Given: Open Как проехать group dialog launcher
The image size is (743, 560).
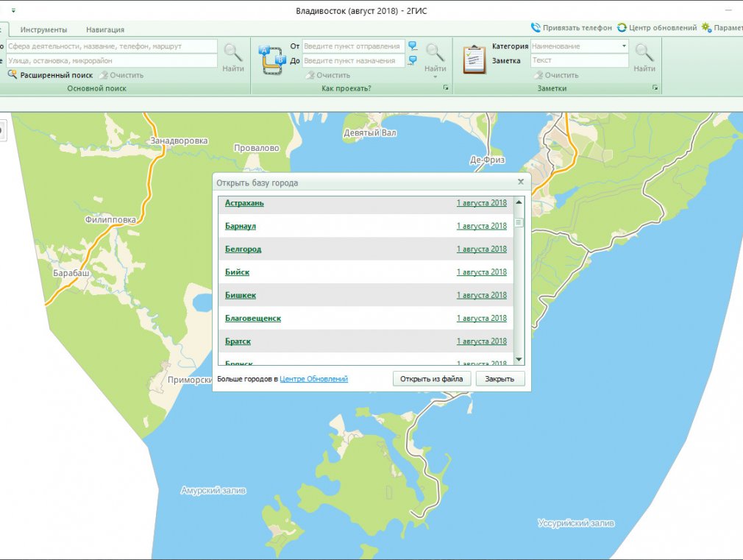Looking at the screenshot, I should point(445,88).
